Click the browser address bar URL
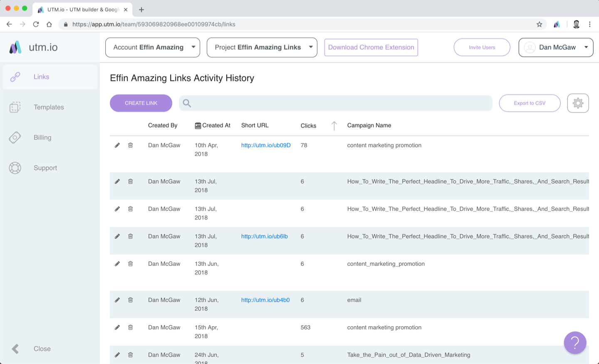 tap(154, 24)
